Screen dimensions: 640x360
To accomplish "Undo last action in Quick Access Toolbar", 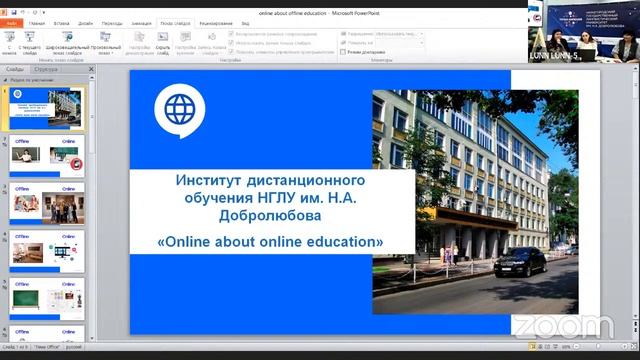I will (23, 13).
